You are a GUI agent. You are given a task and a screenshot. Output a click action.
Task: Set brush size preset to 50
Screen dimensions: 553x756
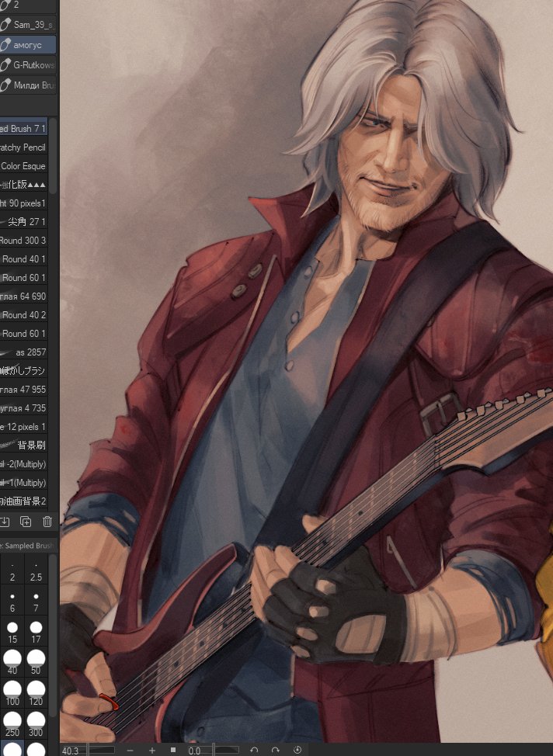(37, 662)
